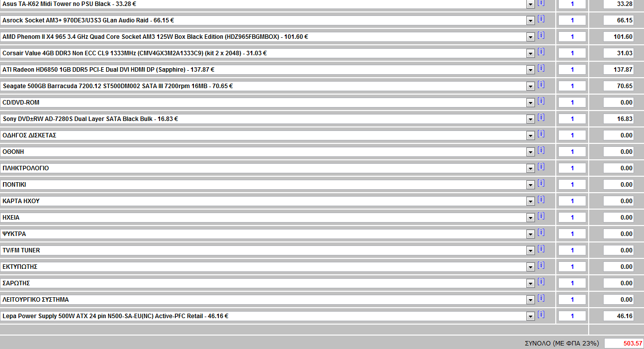Expand the ΠΟΝΤΙΚΙ dropdown
Screen dimensions: 644x349
coord(530,185)
